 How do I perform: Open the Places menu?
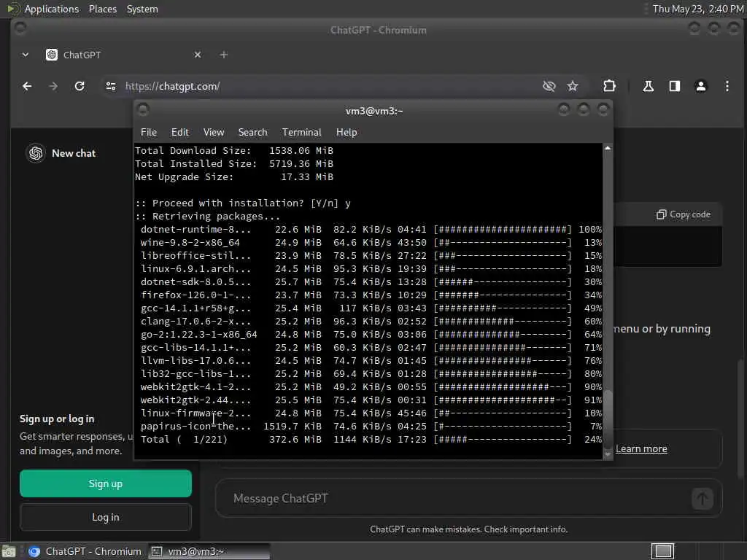103,9
